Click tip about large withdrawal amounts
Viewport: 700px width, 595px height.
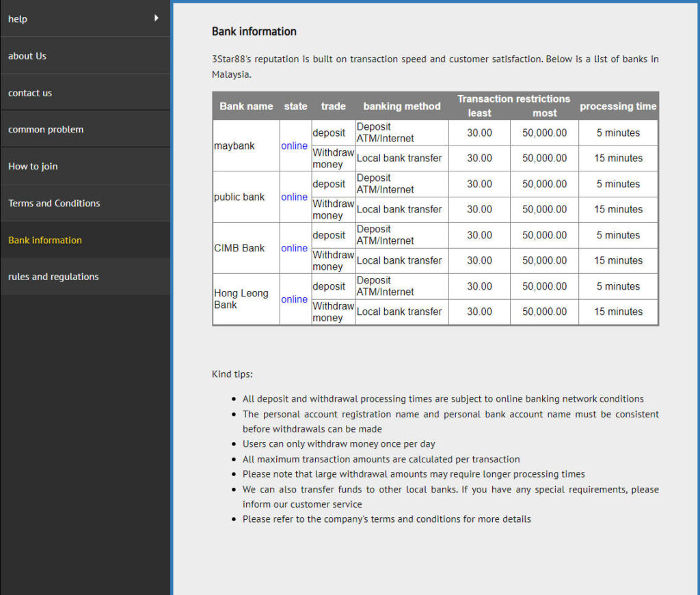click(x=414, y=474)
